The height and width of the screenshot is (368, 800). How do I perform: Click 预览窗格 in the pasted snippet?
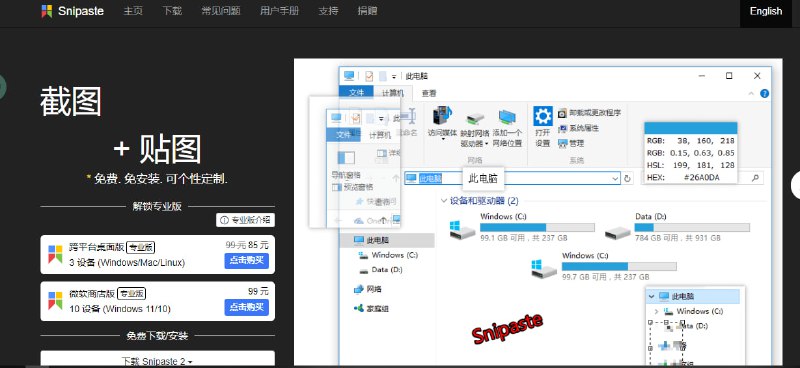point(353,187)
